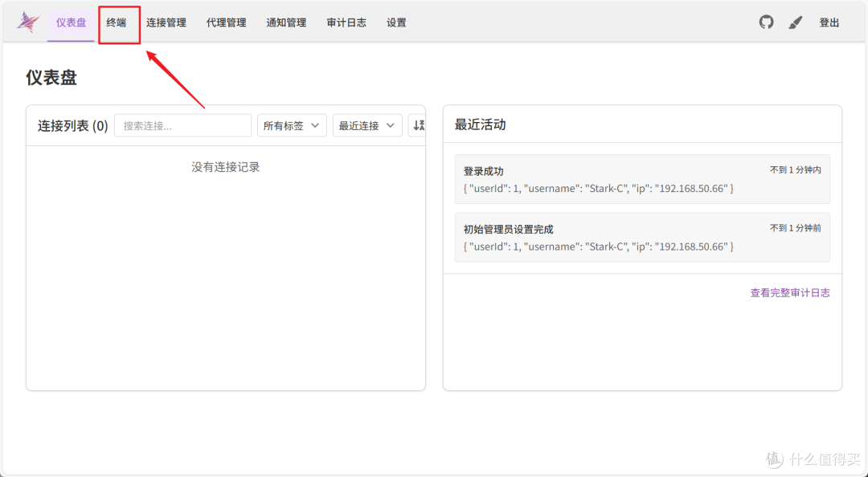Viewport: 868px width, 477px height.
Task: Click the 连接列表 (0) heading
Action: tap(72, 125)
